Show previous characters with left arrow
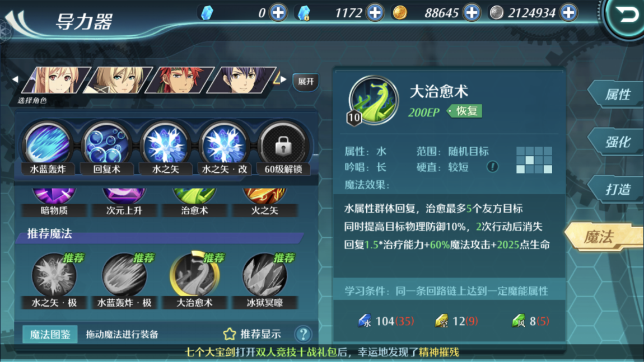 tap(15, 79)
